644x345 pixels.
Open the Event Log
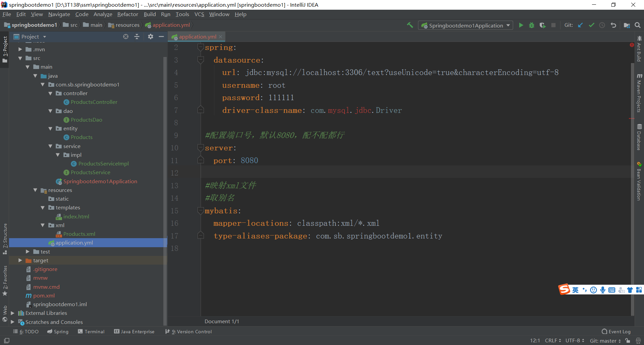(x=616, y=332)
